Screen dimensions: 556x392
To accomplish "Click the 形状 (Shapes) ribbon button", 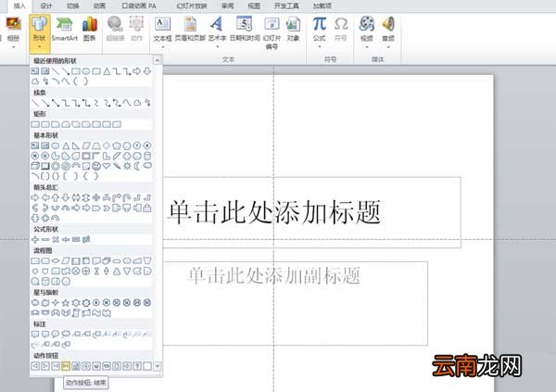I will tap(39, 32).
